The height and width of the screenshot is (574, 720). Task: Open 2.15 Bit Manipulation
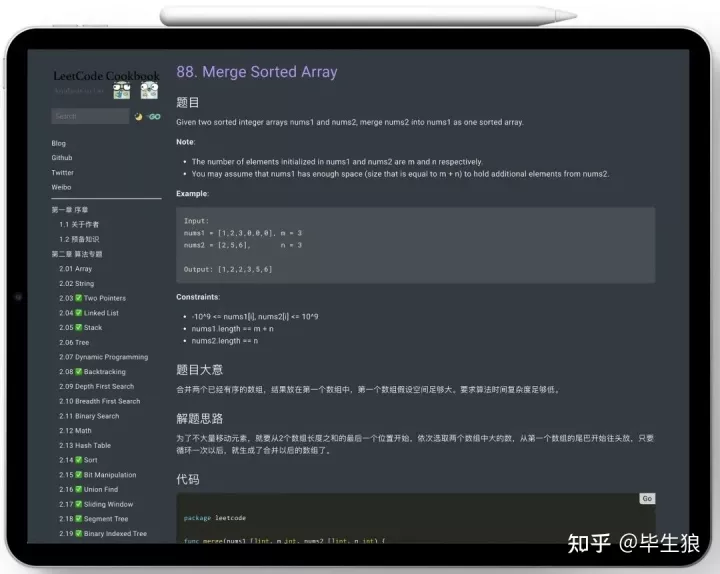(98, 475)
